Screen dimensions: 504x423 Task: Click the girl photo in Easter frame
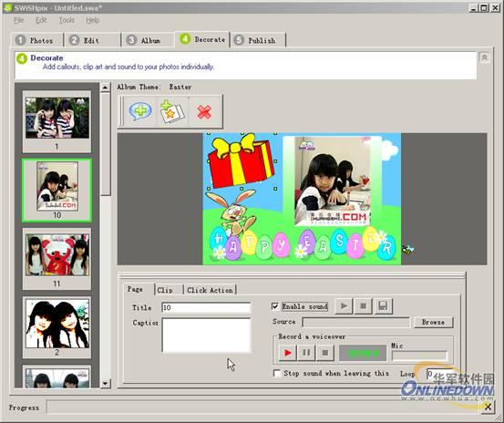pyautogui.click(x=333, y=181)
